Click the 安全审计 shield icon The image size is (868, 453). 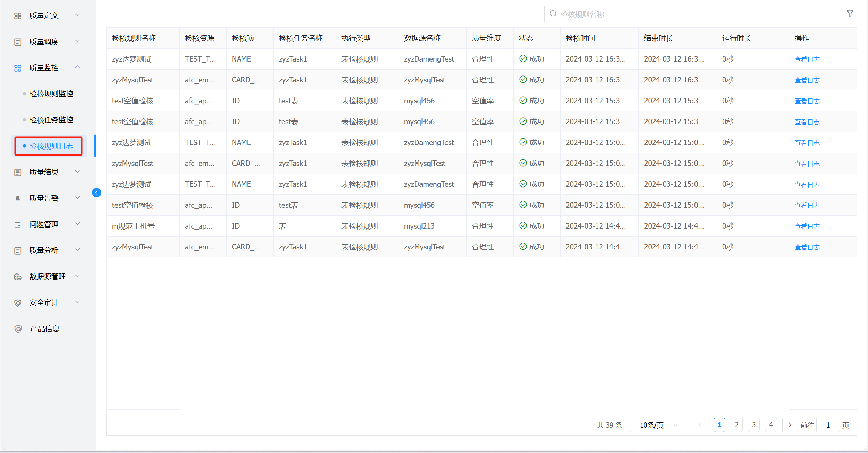click(18, 303)
